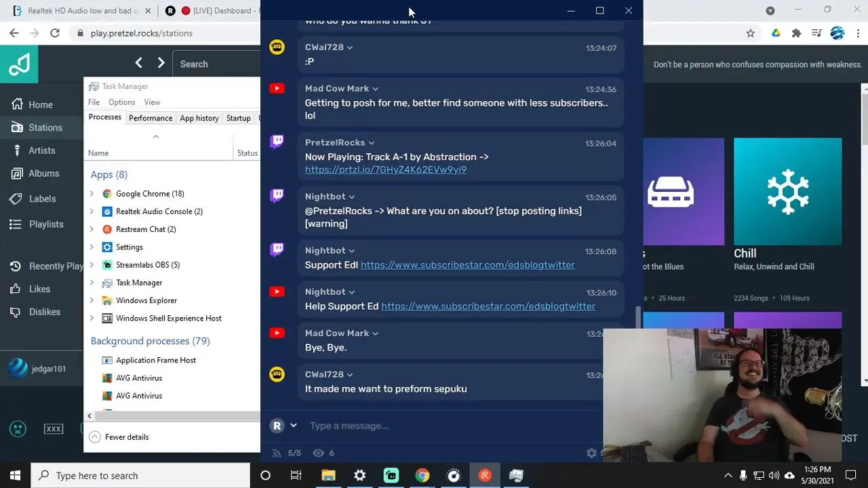Image resolution: width=868 pixels, height=488 pixels.
Task: Click the viewers eye icon in Restream Chat
Action: (318, 453)
